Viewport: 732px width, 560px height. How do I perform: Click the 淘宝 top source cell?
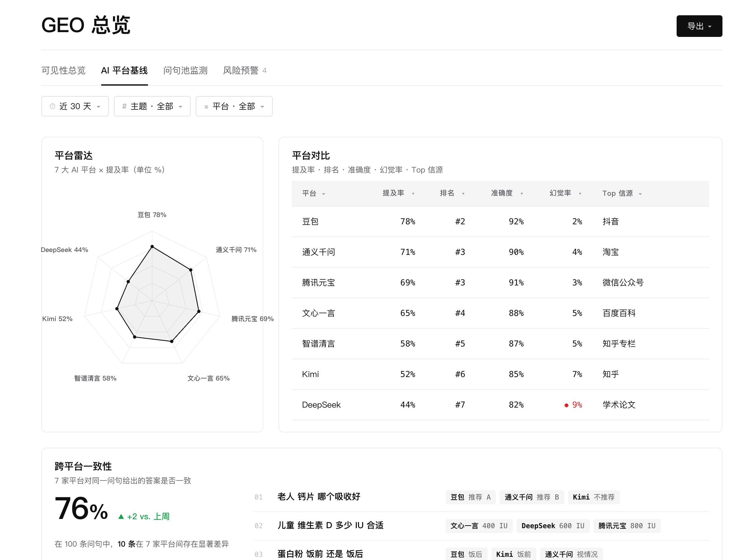[x=610, y=252]
